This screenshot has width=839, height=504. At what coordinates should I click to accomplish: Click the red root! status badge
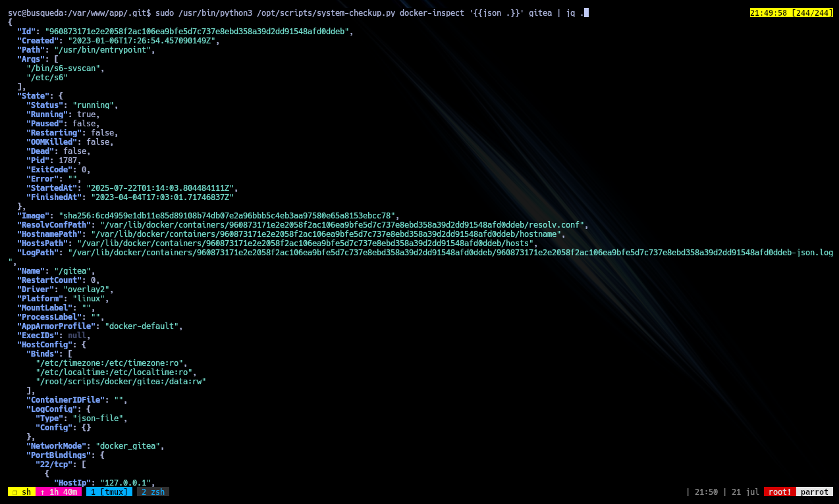point(780,491)
